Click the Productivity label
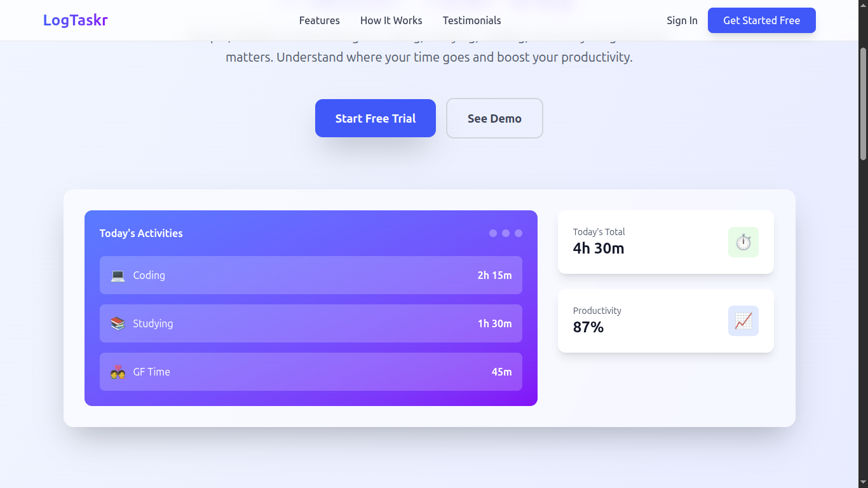The height and width of the screenshot is (488, 868). click(x=597, y=311)
